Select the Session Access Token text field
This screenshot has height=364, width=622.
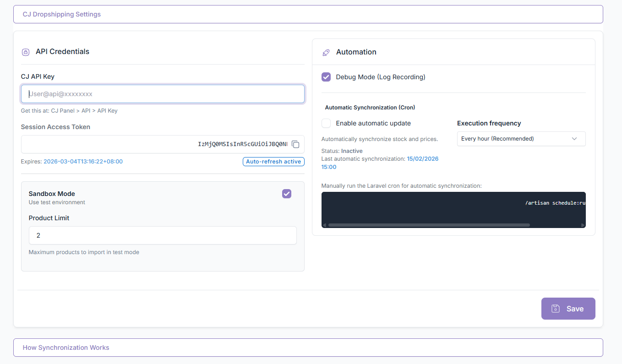tap(156, 144)
